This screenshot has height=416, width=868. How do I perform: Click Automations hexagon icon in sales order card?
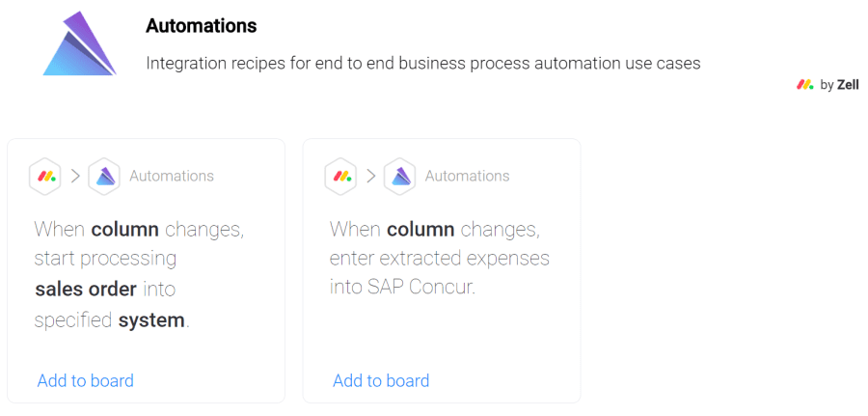click(104, 177)
